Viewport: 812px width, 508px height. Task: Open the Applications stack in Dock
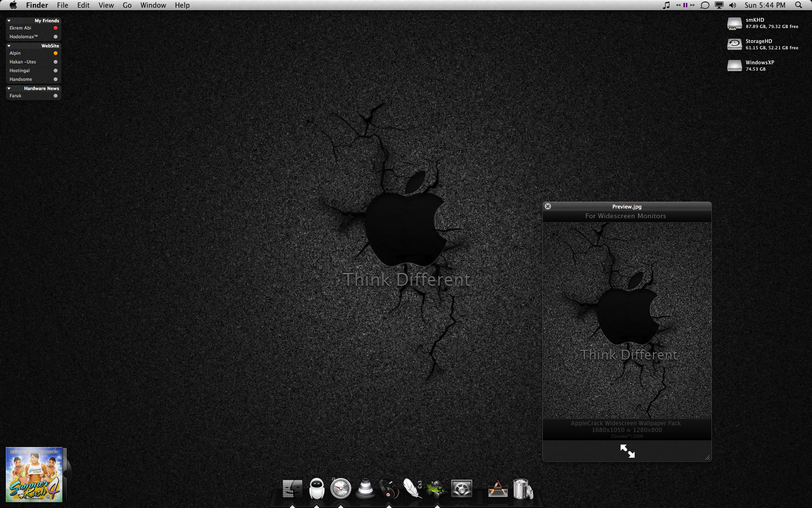498,489
